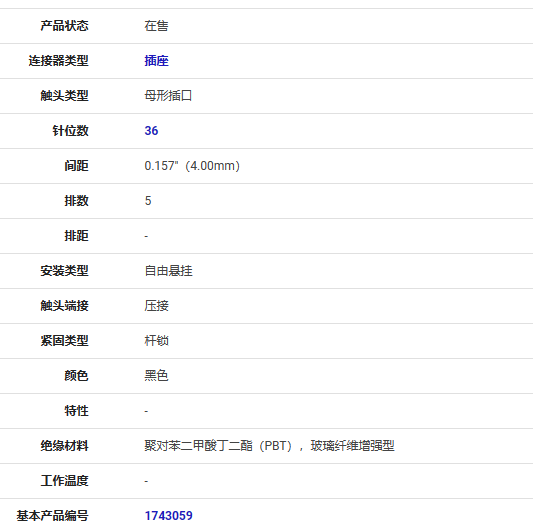Select the 产品状态 row label
The height and width of the screenshot is (532, 533).
[65, 26]
